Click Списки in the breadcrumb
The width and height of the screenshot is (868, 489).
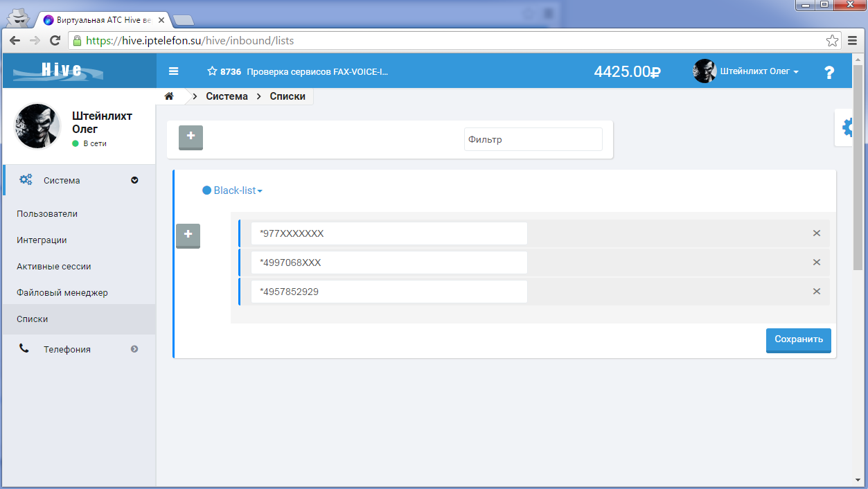tap(287, 96)
